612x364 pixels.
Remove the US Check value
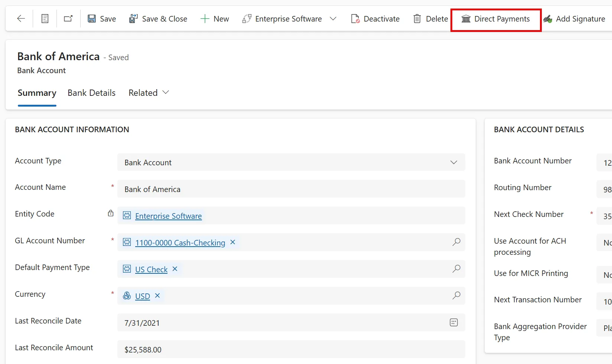[x=175, y=269]
